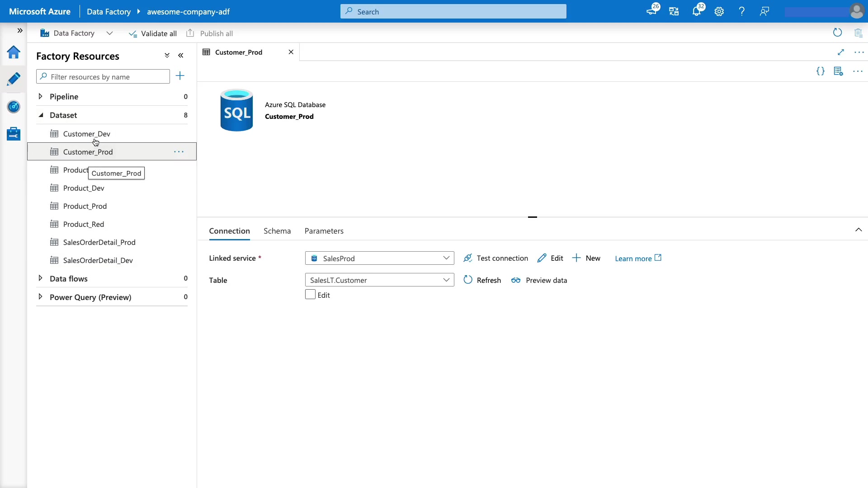The height and width of the screenshot is (488, 868).
Task: Click the code view braces icon
Action: [820, 71]
